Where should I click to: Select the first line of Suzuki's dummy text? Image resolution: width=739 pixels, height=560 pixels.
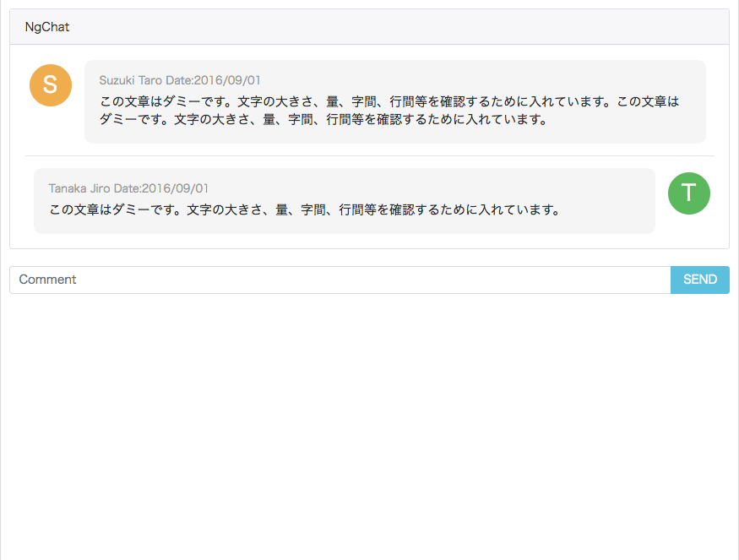[x=389, y=101]
